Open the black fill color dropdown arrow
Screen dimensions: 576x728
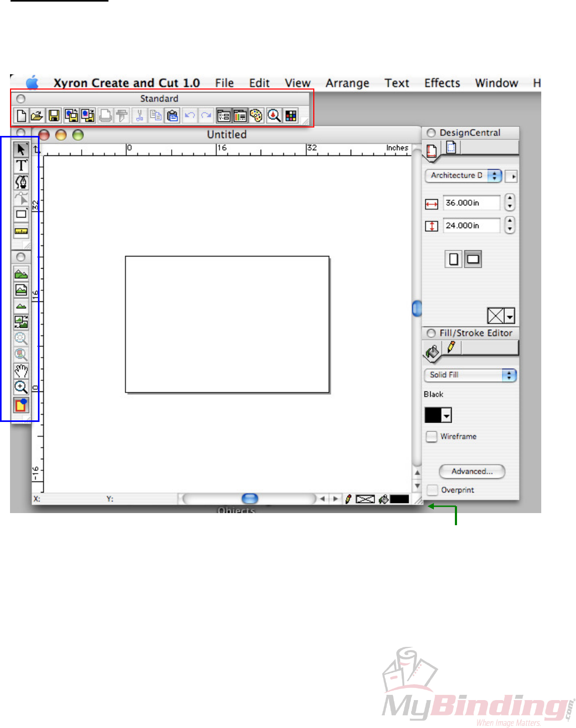click(446, 416)
